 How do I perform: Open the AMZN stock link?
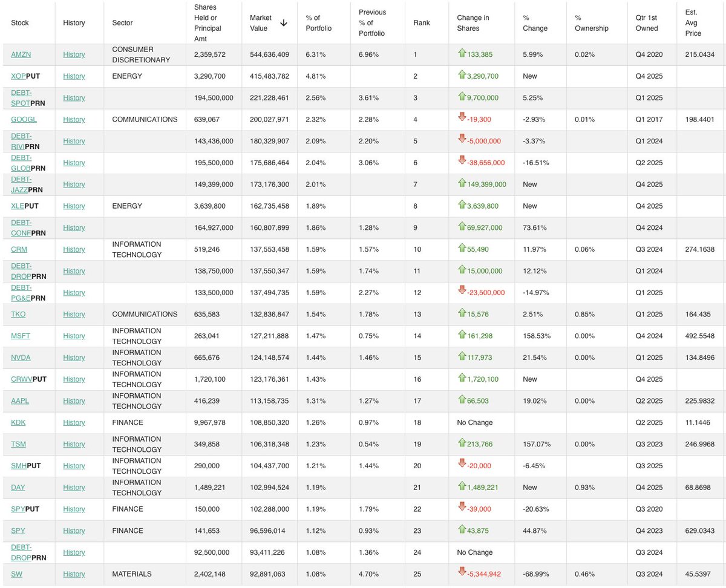(21, 54)
